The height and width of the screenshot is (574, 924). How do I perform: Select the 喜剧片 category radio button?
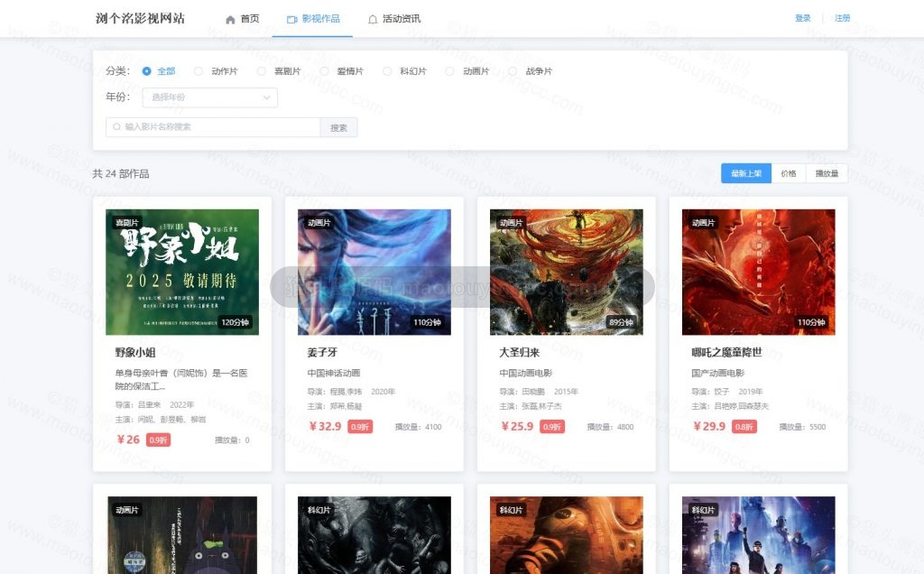click(x=261, y=71)
